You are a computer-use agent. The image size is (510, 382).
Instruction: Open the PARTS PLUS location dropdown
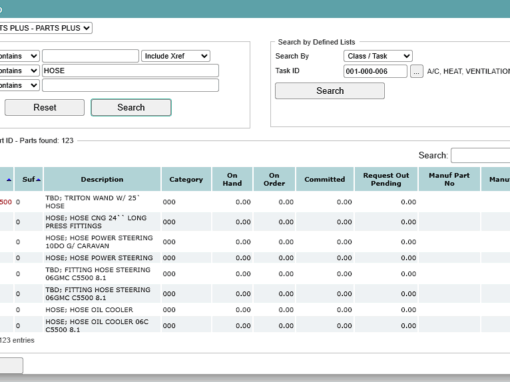pyautogui.click(x=46, y=28)
